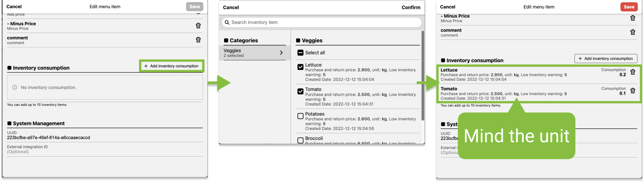Click the info icon beside No inventory consumption
This screenshot has width=644, height=182.
coord(15,87)
